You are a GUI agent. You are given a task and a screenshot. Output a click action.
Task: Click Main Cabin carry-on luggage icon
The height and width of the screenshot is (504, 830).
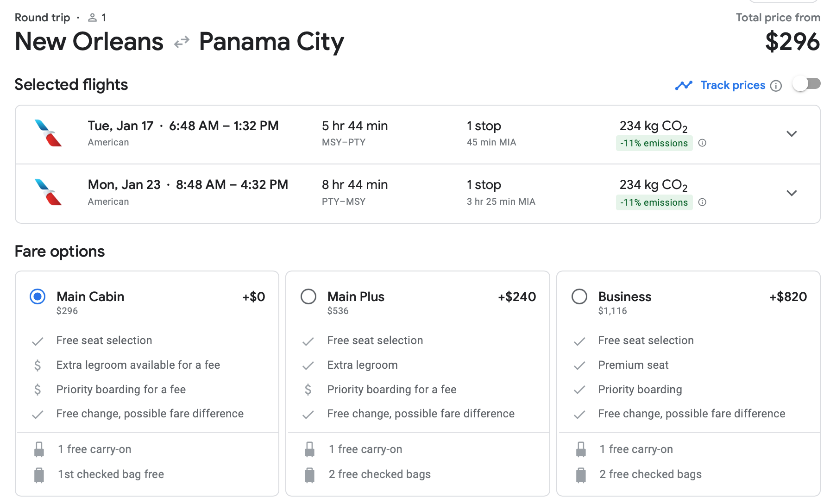click(x=39, y=449)
